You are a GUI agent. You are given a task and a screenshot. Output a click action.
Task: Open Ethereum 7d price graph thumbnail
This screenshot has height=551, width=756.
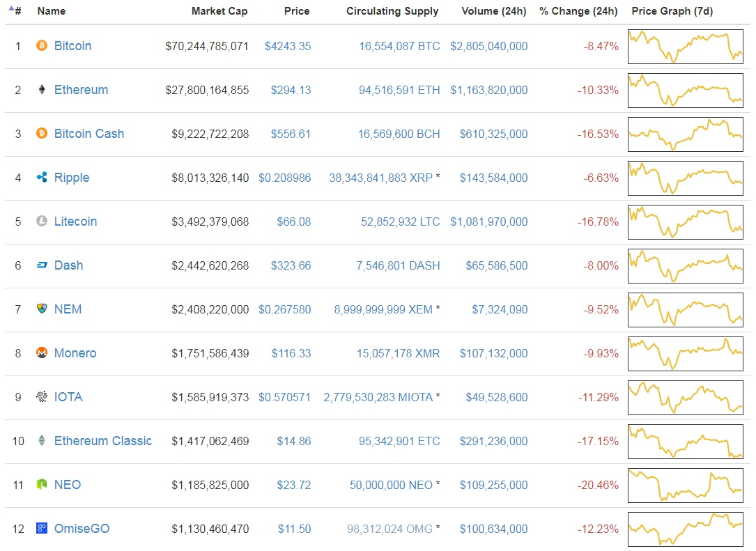click(x=686, y=90)
